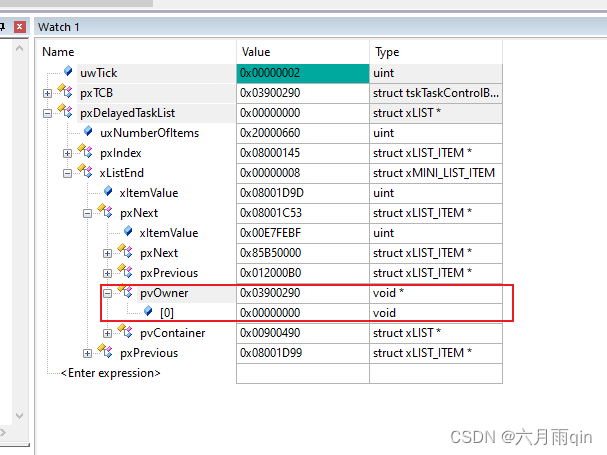
Task: Click the xListEnd struct icon
Action: 86,173
